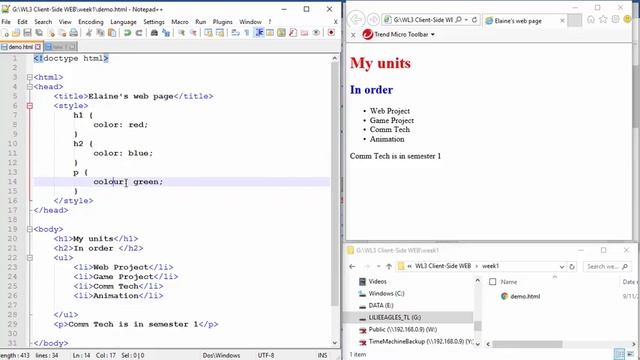
Task: Click the Open file folder icon in Notepad++
Action: (x=16, y=33)
